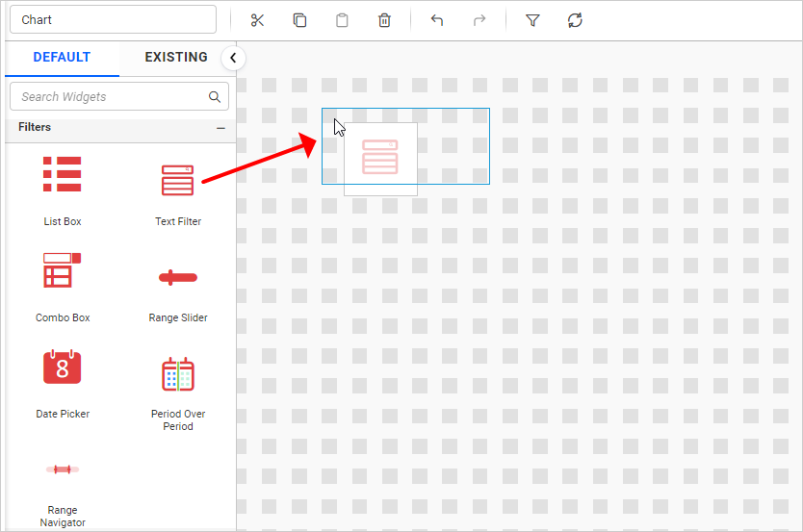
Task: Click the Paste clipboard icon
Action: 342,20
